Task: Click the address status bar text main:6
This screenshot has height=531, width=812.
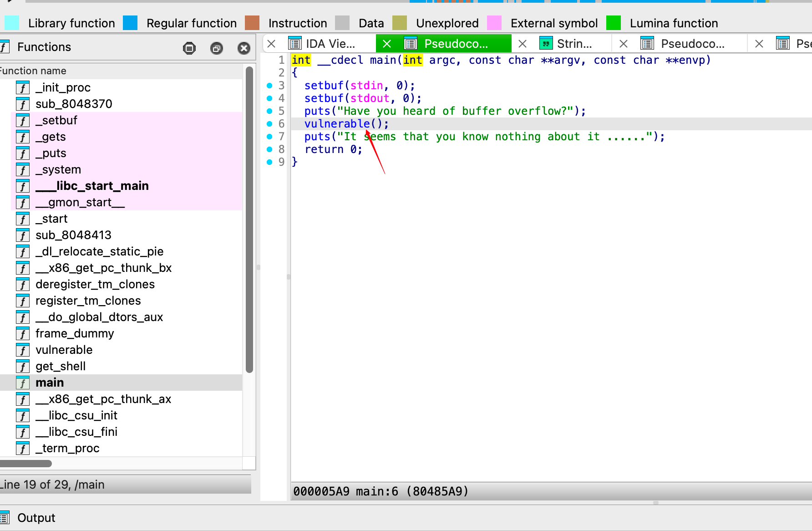Action: pos(377,491)
